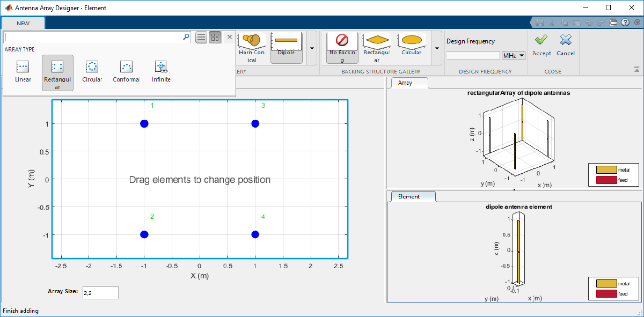This screenshot has height=317, width=644.
Task: Click the Y (m) axis label
Action: [31, 179]
